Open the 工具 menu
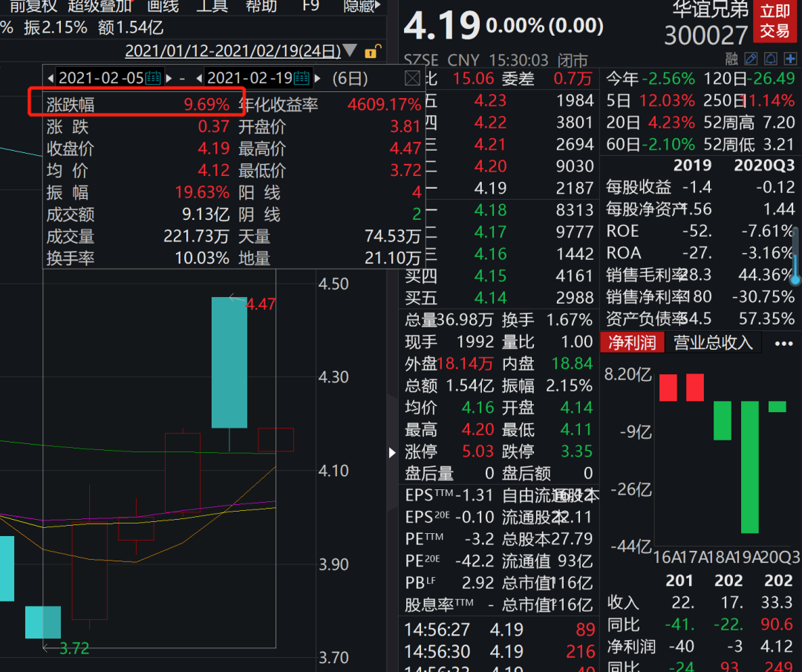 (212, 8)
